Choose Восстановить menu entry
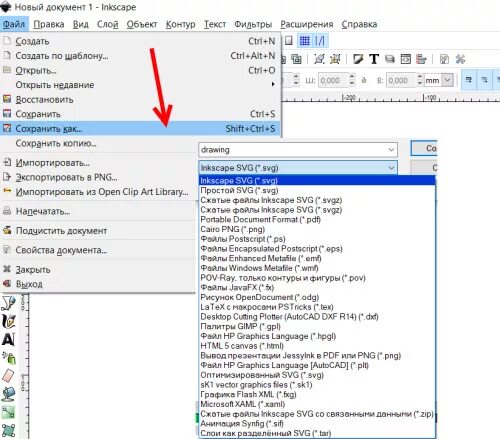The image size is (500, 439). click(x=140, y=99)
